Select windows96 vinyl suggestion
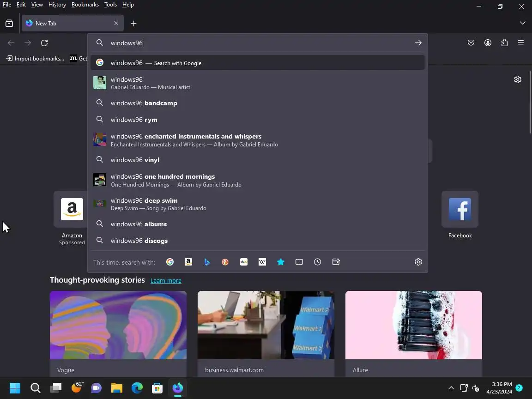Image resolution: width=532 pixels, height=399 pixels. (x=258, y=160)
